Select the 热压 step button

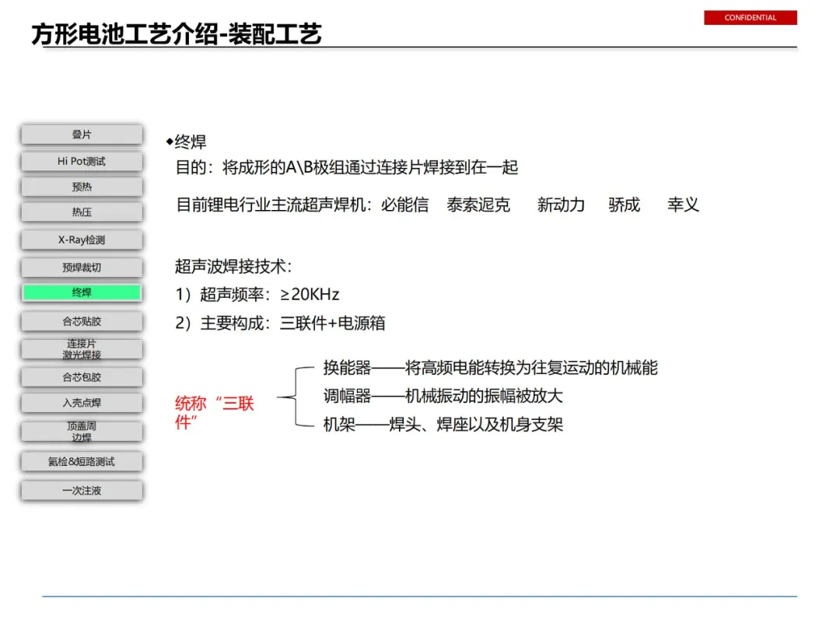82,212
